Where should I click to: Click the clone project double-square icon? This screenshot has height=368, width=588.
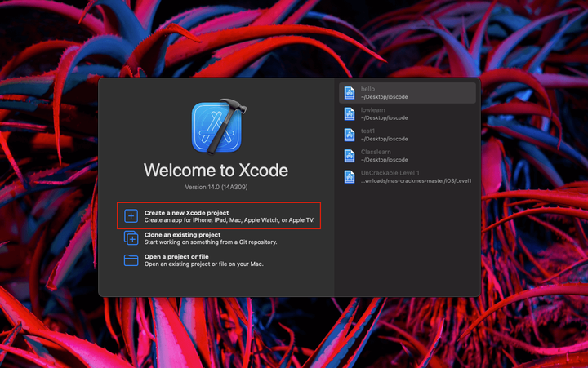click(131, 238)
